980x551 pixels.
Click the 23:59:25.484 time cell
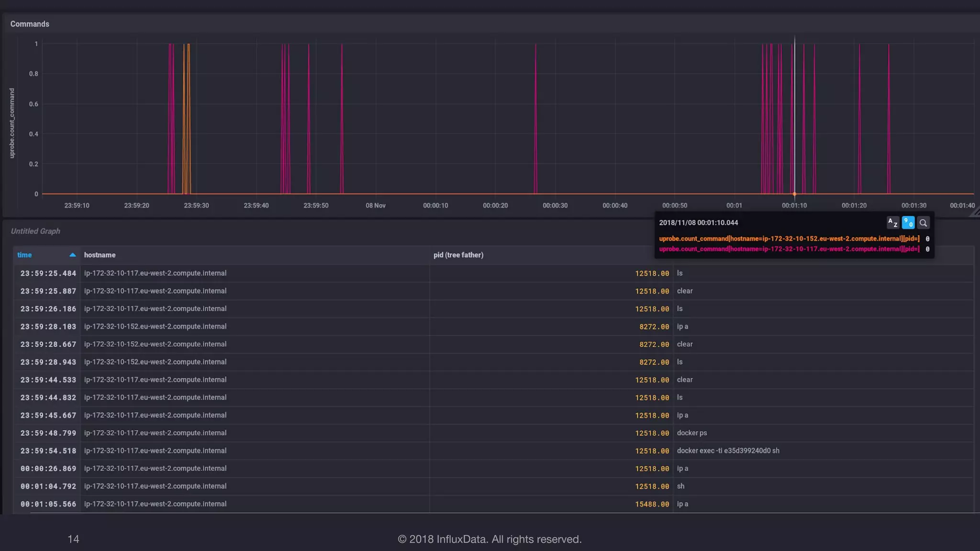click(48, 273)
